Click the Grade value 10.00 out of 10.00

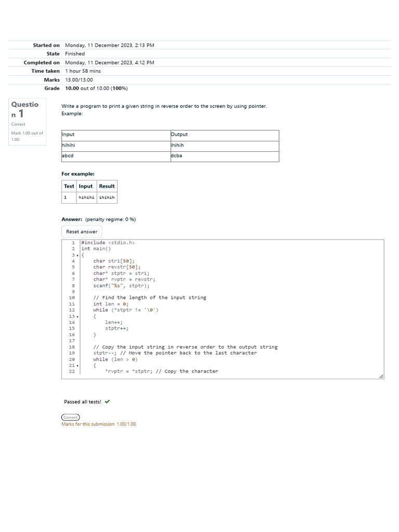pyautogui.click(x=96, y=88)
